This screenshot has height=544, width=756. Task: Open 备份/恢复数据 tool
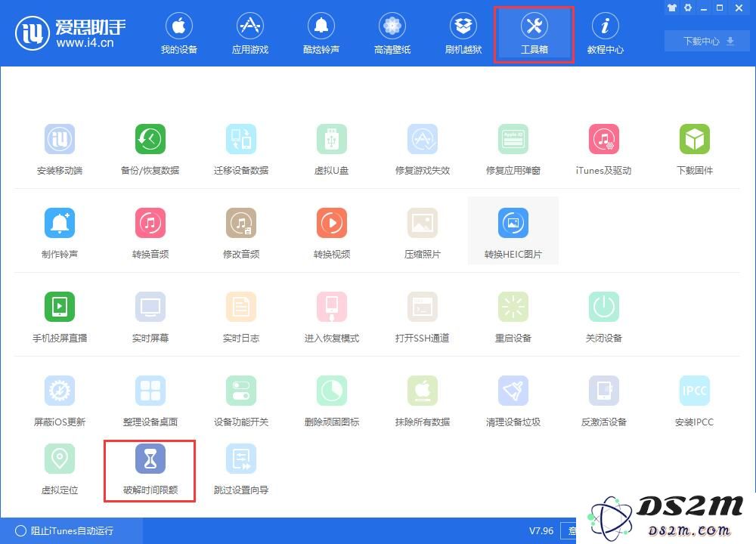(x=150, y=150)
